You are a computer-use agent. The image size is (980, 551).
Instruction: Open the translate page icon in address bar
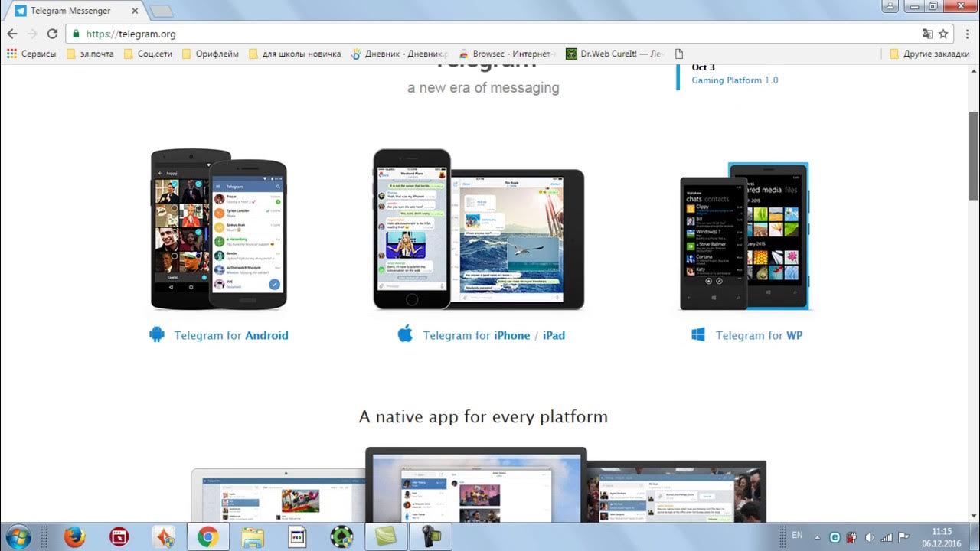coord(927,34)
